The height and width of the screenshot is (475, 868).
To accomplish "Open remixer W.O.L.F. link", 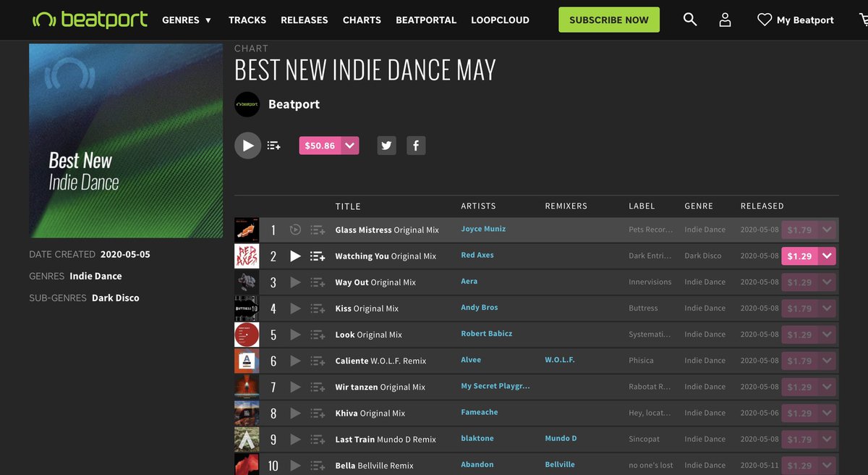I will pyautogui.click(x=560, y=359).
